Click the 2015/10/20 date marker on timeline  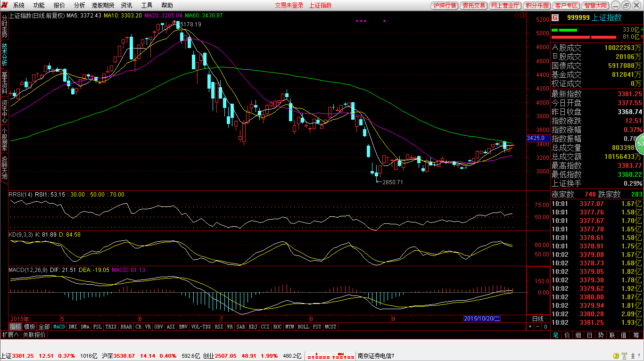point(482,319)
